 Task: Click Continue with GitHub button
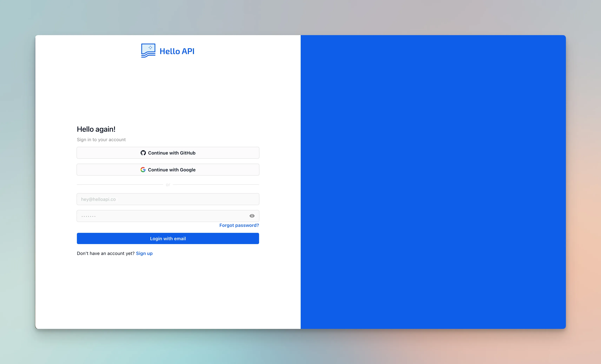tap(167, 152)
